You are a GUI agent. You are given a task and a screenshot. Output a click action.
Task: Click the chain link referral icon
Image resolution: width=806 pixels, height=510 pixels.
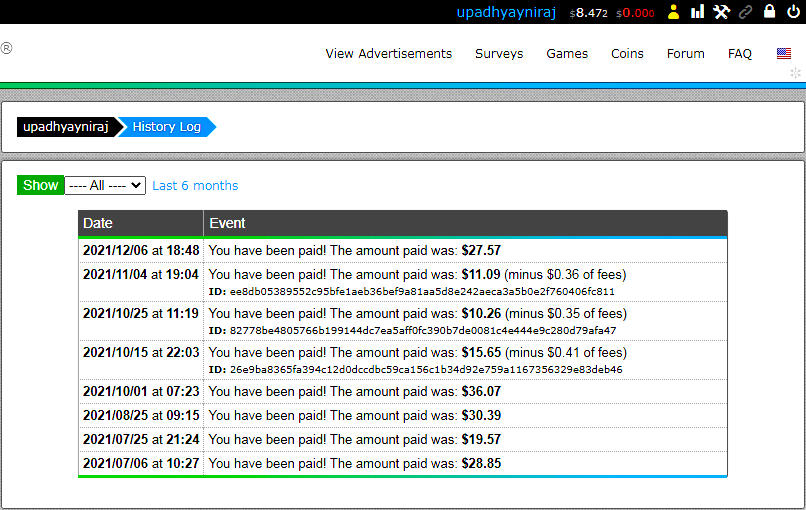(x=746, y=12)
